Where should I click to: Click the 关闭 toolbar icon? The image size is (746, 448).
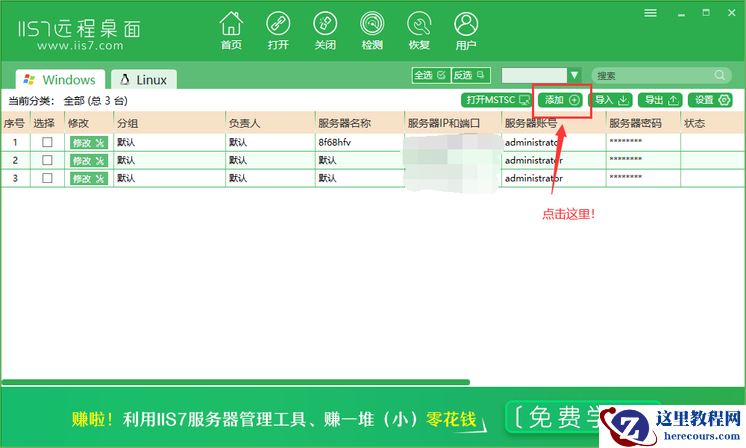click(x=325, y=30)
